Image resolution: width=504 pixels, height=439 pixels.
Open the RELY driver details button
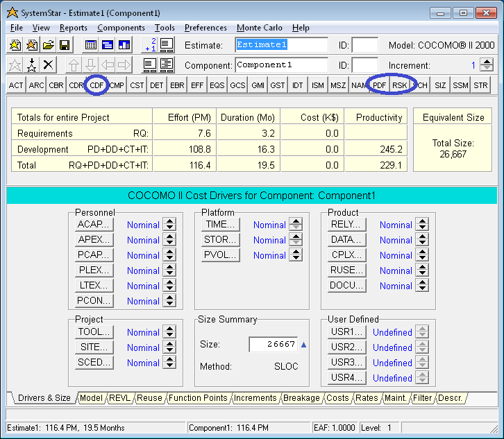347,225
